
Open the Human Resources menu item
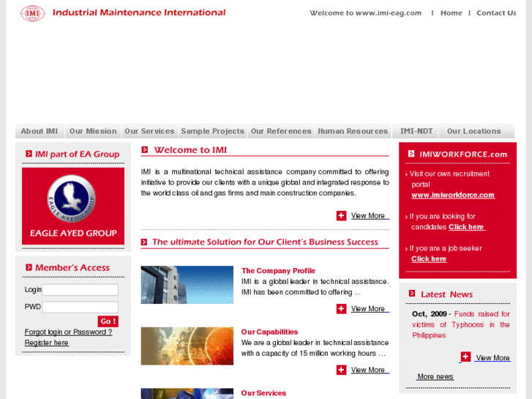tap(353, 131)
